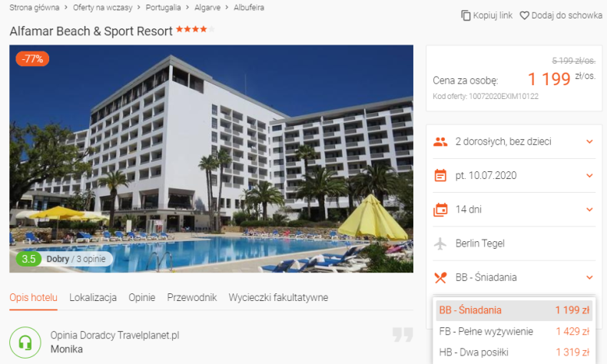Click the calendar icon beside pt. 10.07.2020
Viewport: 607px width, 364px height.
tap(440, 176)
